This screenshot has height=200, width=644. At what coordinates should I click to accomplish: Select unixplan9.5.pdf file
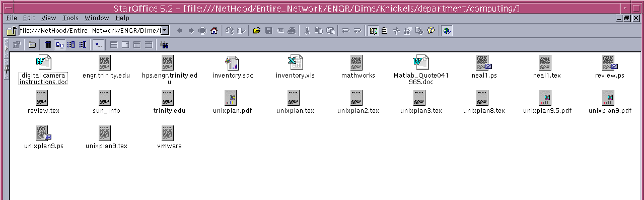(547, 102)
